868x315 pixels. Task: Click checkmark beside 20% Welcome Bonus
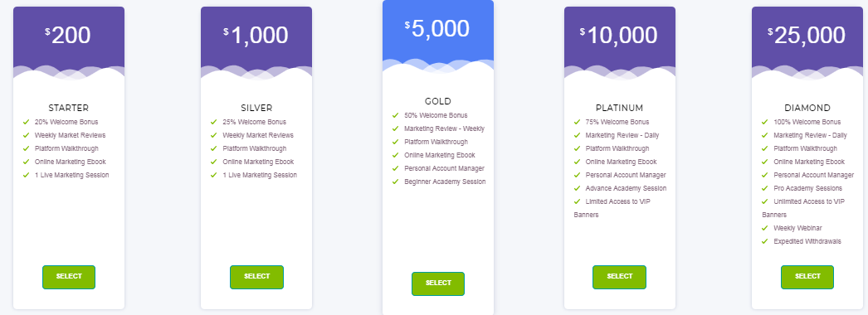[26, 122]
